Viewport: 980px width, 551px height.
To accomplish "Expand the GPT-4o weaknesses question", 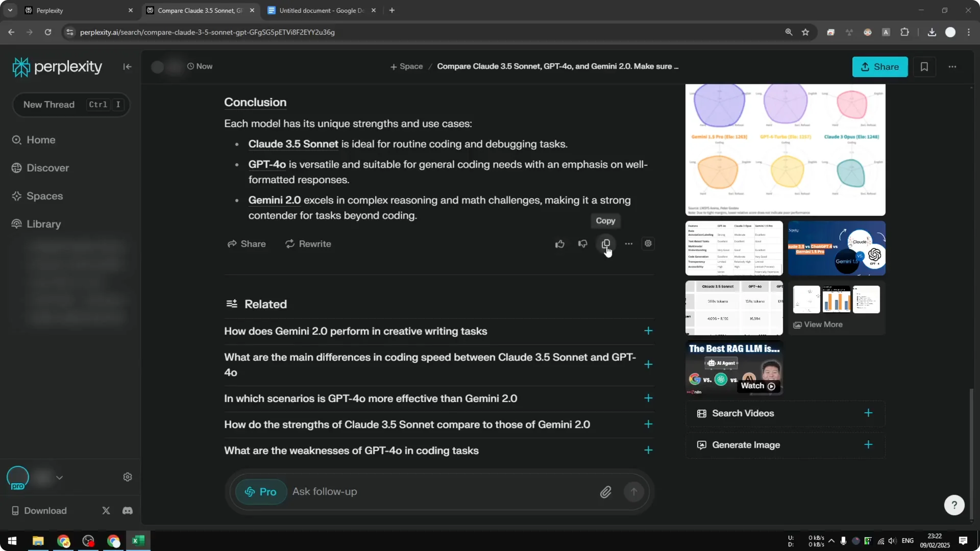I will click(x=647, y=449).
